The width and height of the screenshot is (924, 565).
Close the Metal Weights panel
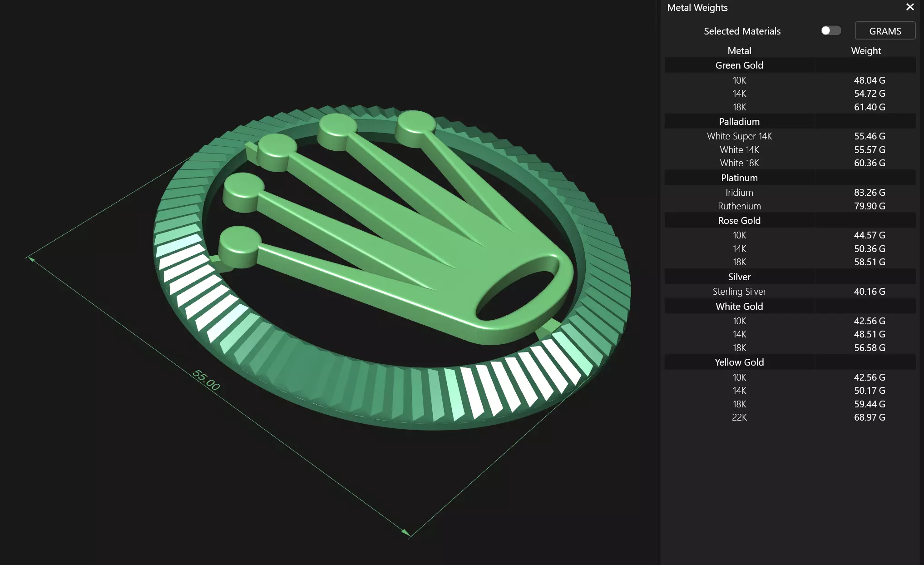pyautogui.click(x=910, y=7)
